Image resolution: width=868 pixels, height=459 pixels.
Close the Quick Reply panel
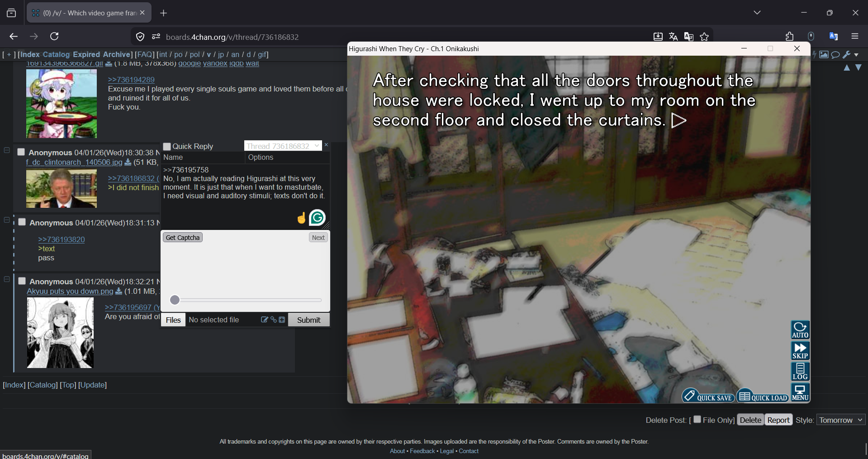point(326,145)
